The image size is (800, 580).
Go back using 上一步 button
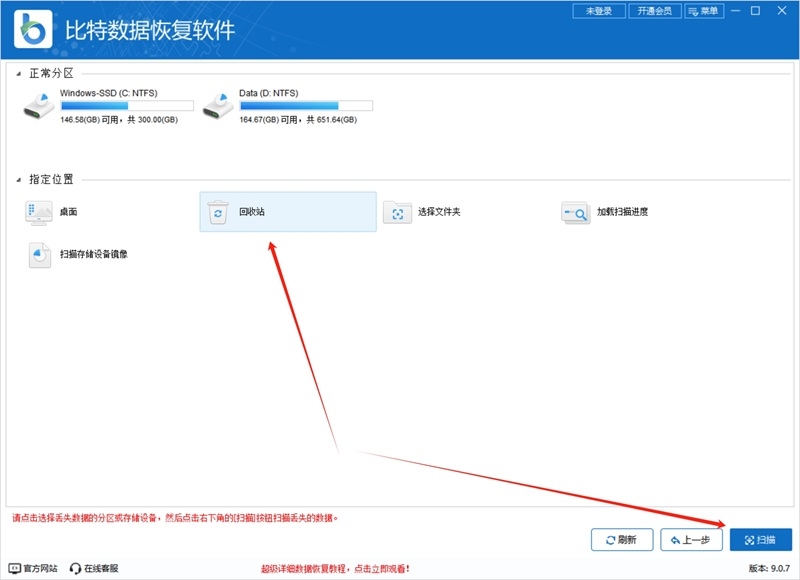pos(689,539)
